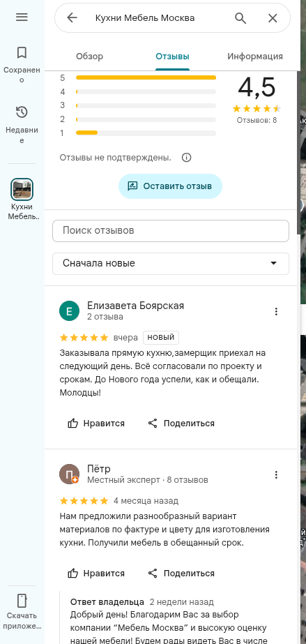Open info icon next to unverified reviews
This screenshot has height=644, width=306.
click(x=186, y=158)
